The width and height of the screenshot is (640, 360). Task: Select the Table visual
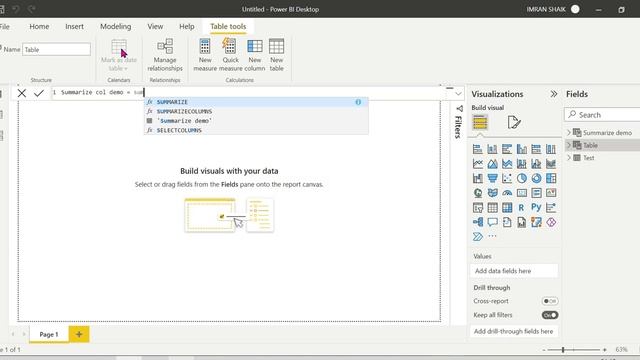pyautogui.click(x=492, y=208)
